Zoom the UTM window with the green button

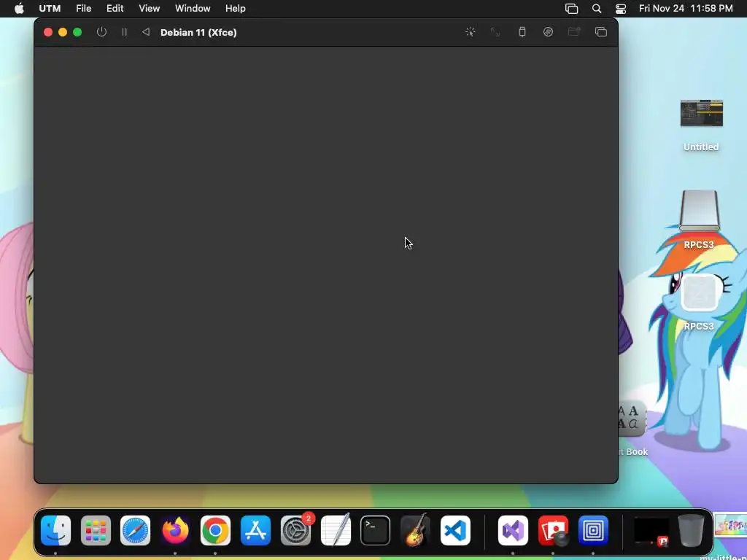77,32
